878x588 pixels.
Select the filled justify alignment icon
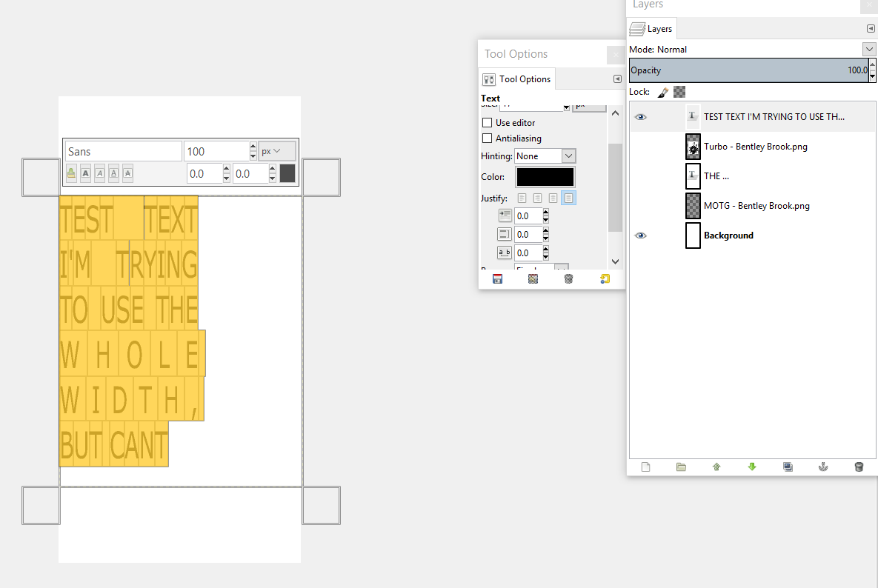[x=568, y=198]
